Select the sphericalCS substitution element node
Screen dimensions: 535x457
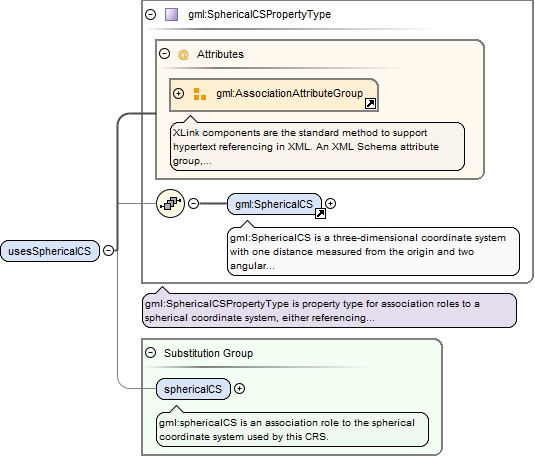[x=193, y=389]
